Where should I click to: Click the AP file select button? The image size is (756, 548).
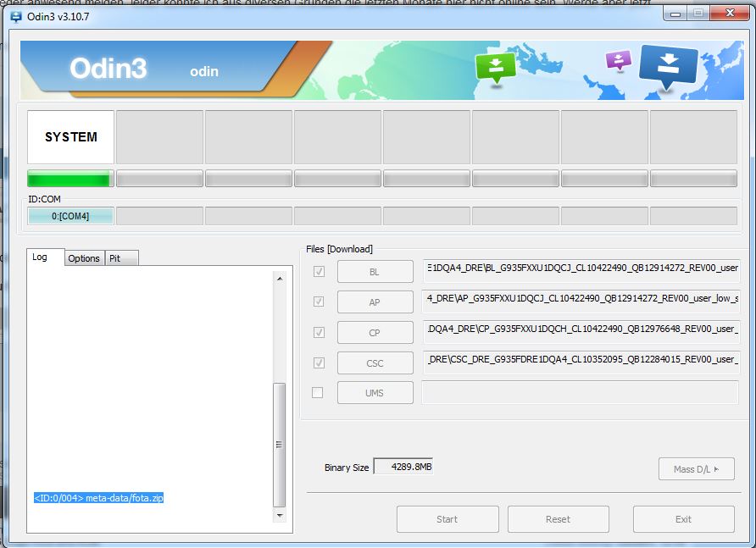click(375, 302)
